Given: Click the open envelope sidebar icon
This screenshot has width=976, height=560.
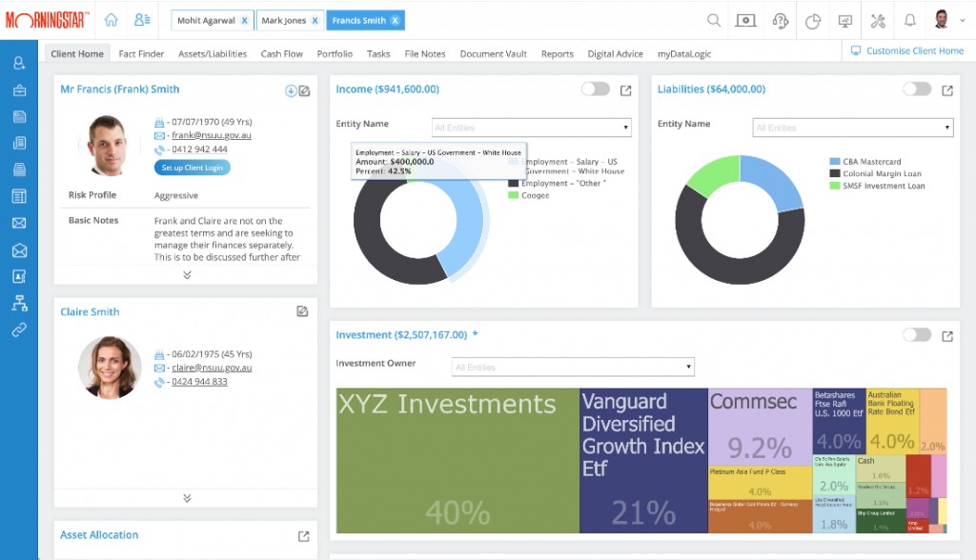Looking at the screenshot, I should pyautogui.click(x=19, y=250).
